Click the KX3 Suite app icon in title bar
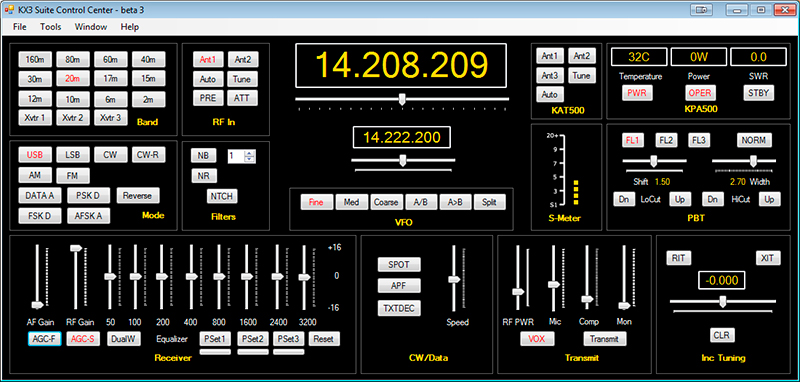 [9, 10]
